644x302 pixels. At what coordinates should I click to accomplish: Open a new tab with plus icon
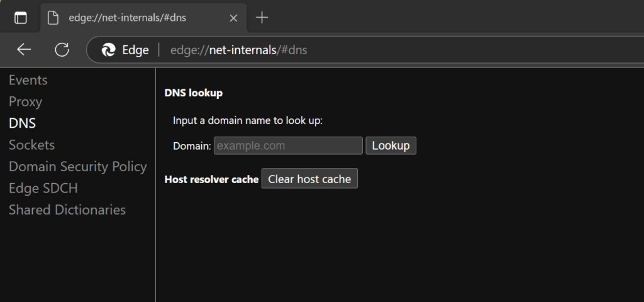pos(262,18)
